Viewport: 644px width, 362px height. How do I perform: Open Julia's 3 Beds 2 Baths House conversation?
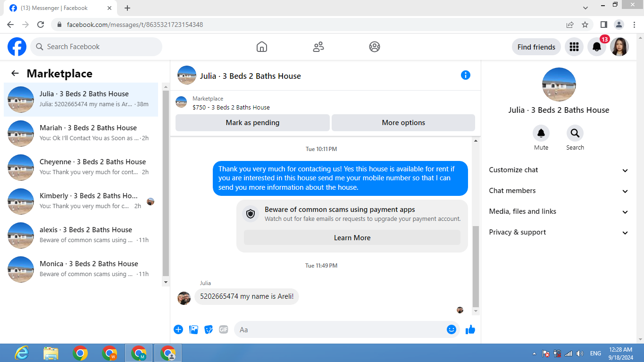tap(81, 100)
